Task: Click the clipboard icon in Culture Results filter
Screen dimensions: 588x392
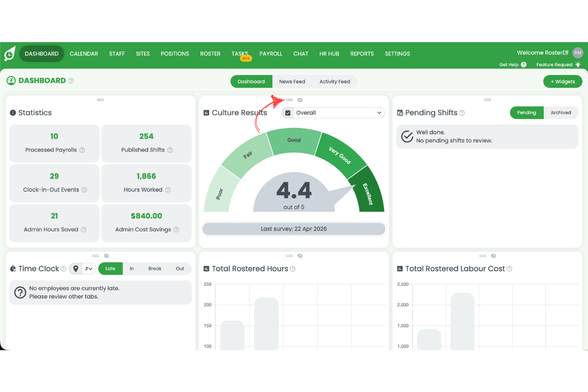Action: tap(288, 113)
